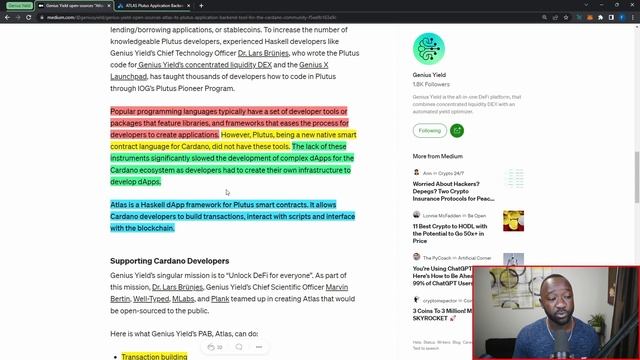
Task: Click the share page icon in address bar
Action: point(555,18)
